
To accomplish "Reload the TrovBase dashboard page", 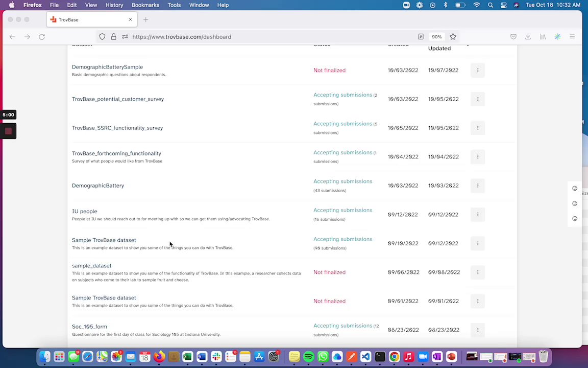I will click(x=42, y=37).
